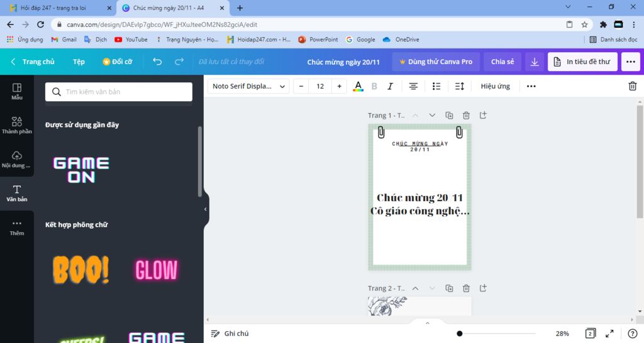This screenshot has height=343, width=644.
Task: Add new page after Trang 1
Action: (483, 116)
